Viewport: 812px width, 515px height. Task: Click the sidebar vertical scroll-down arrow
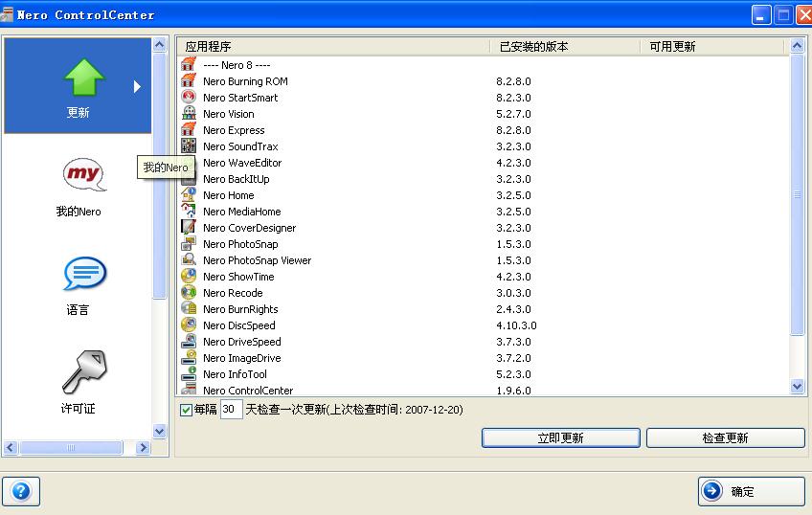point(160,431)
